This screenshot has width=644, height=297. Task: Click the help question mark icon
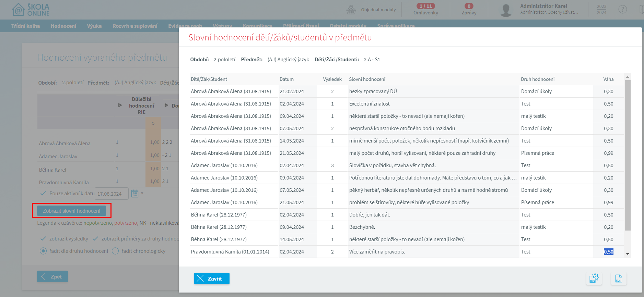pyautogui.click(x=622, y=10)
